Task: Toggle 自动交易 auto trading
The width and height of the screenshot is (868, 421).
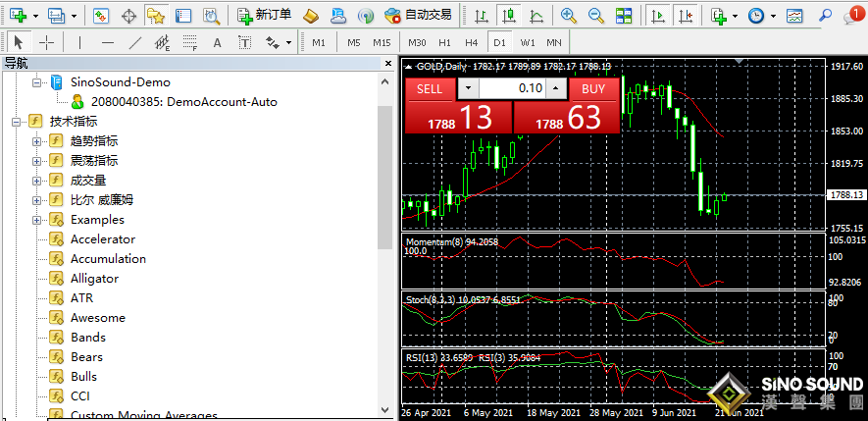Action: (418, 16)
